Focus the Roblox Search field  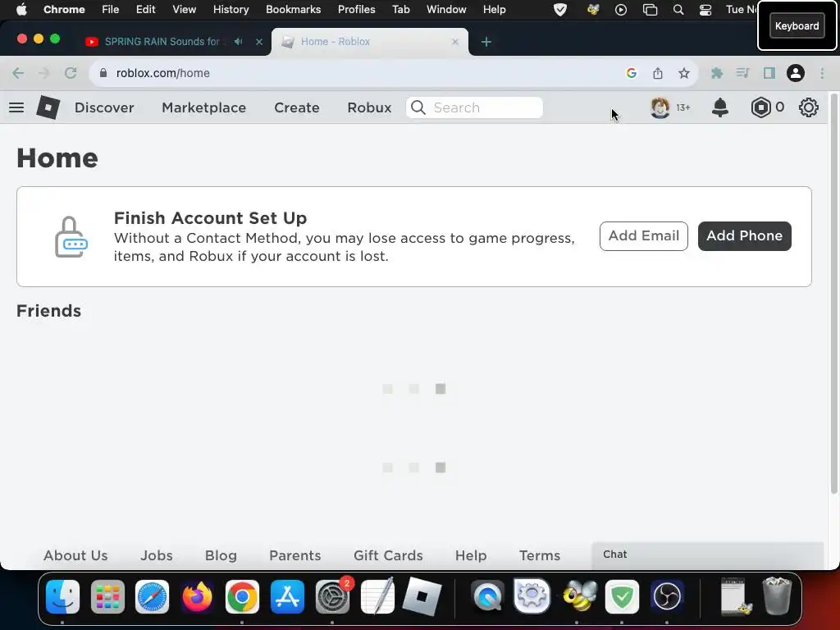(x=474, y=107)
